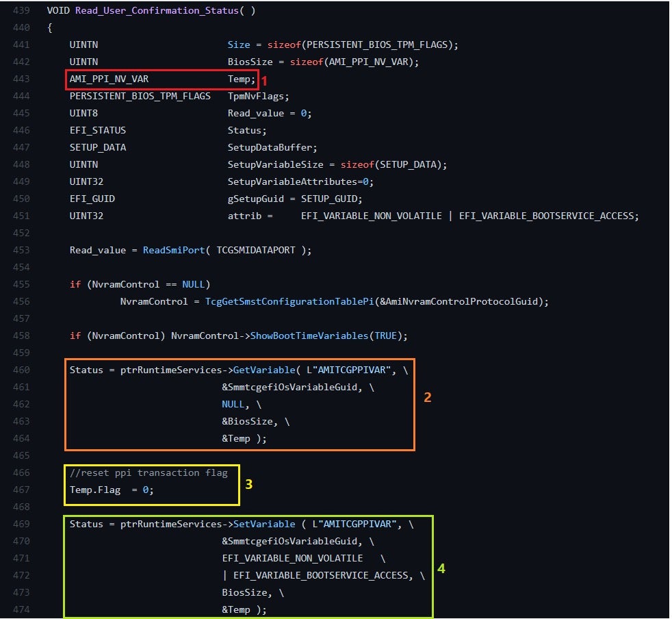Click the ShowBootTimeVariables method call

tap(309, 336)
